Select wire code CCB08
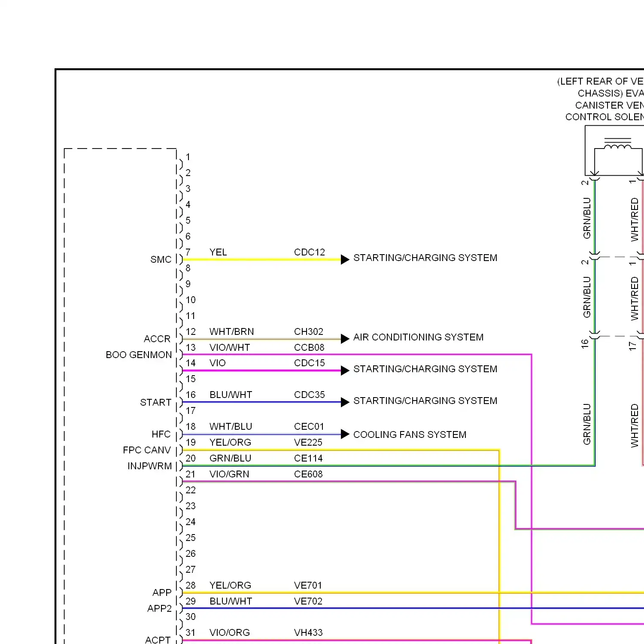 tap(309, 347)
